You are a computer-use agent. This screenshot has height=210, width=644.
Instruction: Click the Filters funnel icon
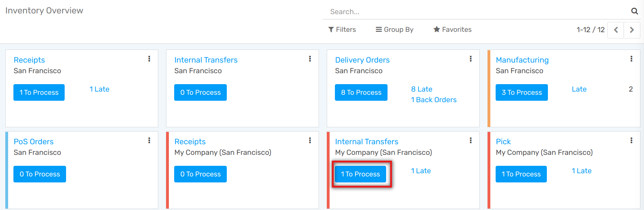331,30
